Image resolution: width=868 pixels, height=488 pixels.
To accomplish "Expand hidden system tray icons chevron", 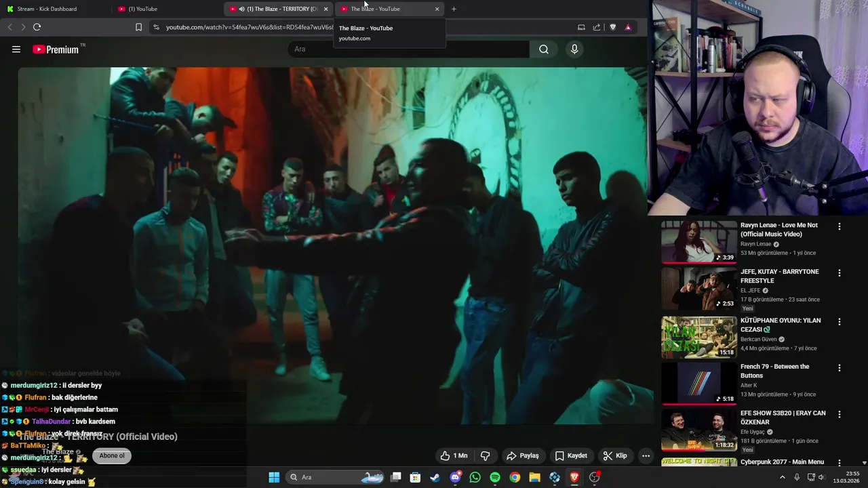I will pos(782,477).
